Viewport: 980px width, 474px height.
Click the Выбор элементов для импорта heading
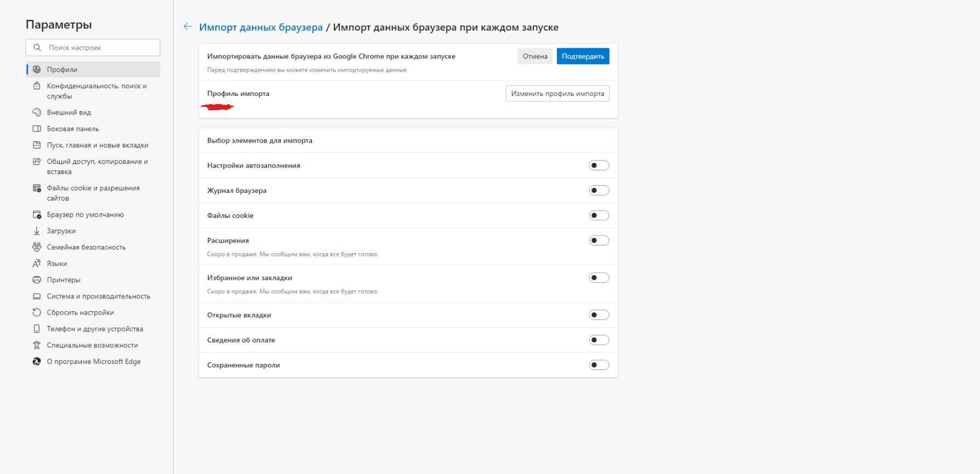coord(260,141)
